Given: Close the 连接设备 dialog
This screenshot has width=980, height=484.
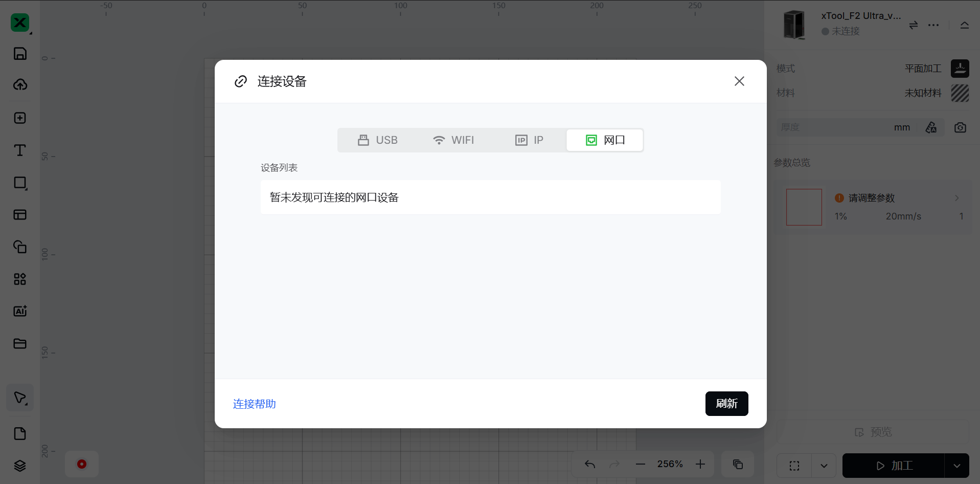Looking at the screenshot, I should pos(739,81).
